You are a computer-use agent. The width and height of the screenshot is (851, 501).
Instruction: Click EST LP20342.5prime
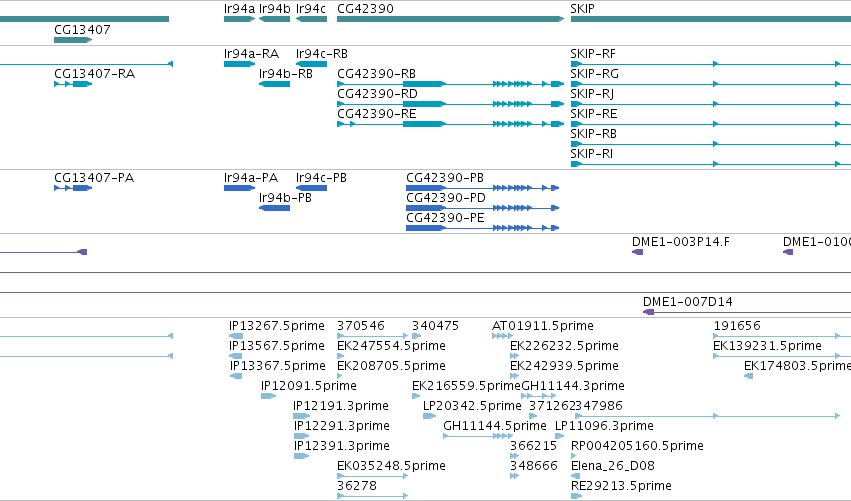429,416
